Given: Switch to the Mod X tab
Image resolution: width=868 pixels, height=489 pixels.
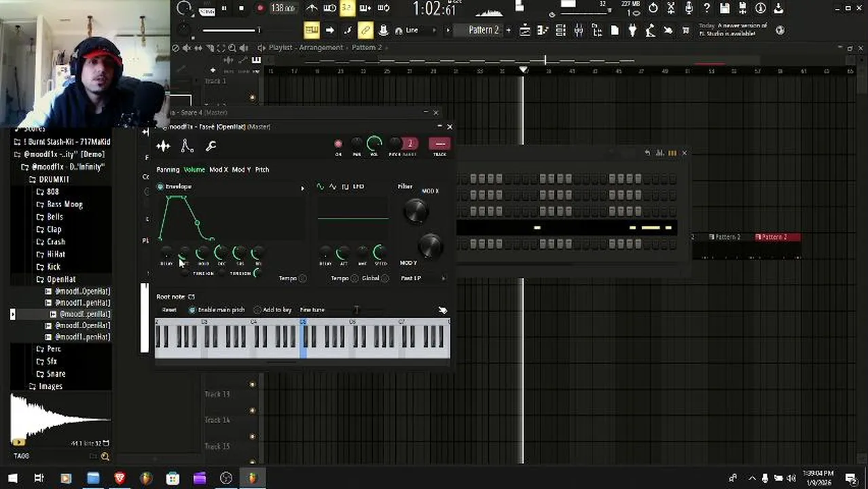Looking at the screenshot, I should coord(218,170).
